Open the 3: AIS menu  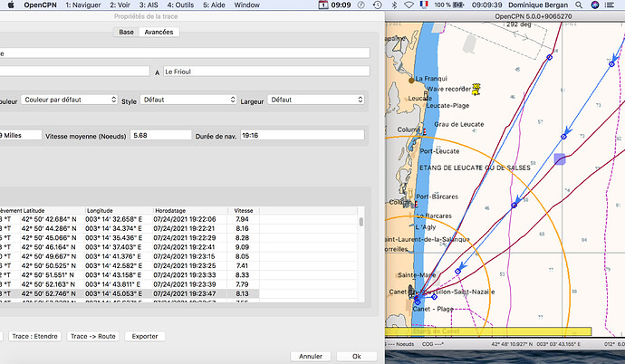pyautogui.click(x=149, y=5)
